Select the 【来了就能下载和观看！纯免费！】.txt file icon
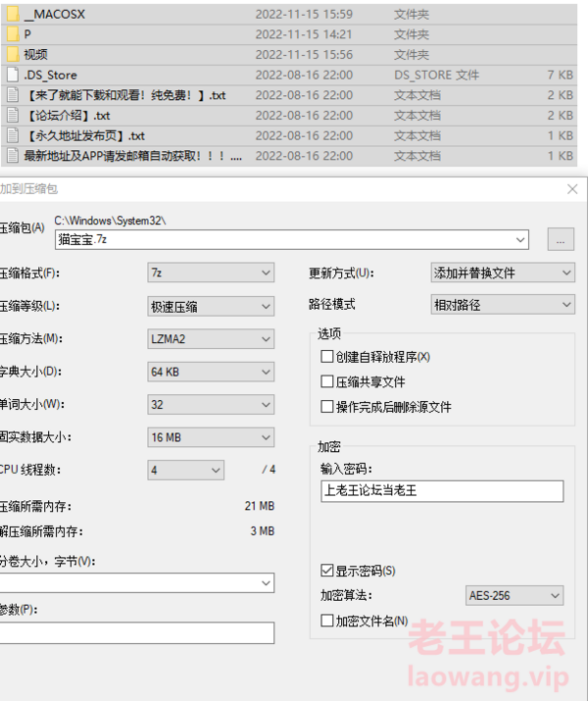This screenshot has height=701, width=588. (x=13, y=95)
